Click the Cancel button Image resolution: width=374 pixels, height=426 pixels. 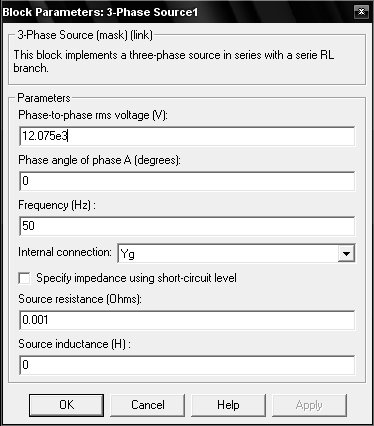point(148,405)
